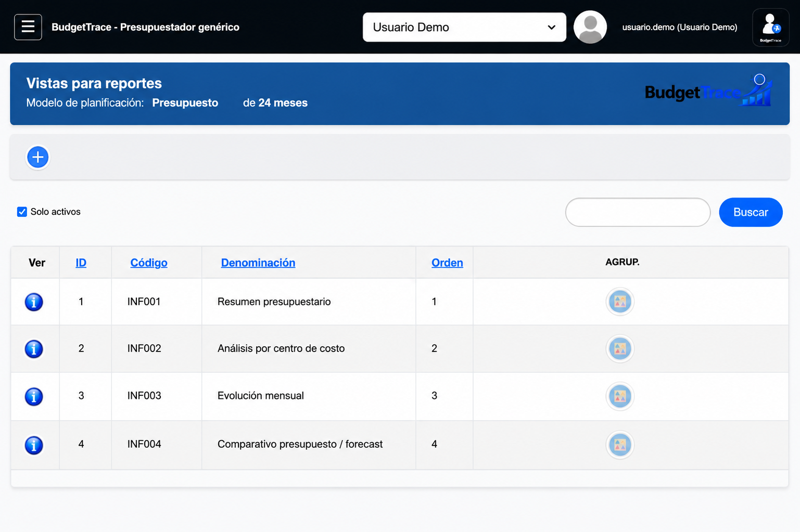View info for Resumen presupuestario

[x=34, y=302]
